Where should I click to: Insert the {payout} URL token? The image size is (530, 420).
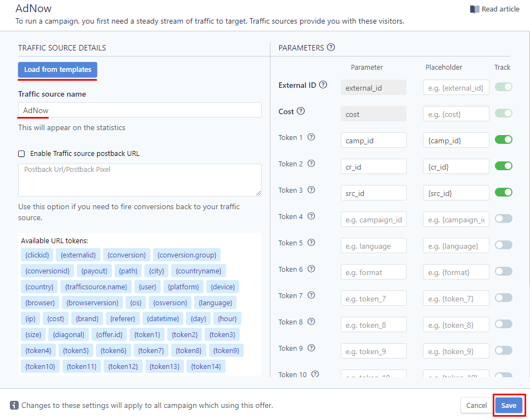[x=94, y=271]
